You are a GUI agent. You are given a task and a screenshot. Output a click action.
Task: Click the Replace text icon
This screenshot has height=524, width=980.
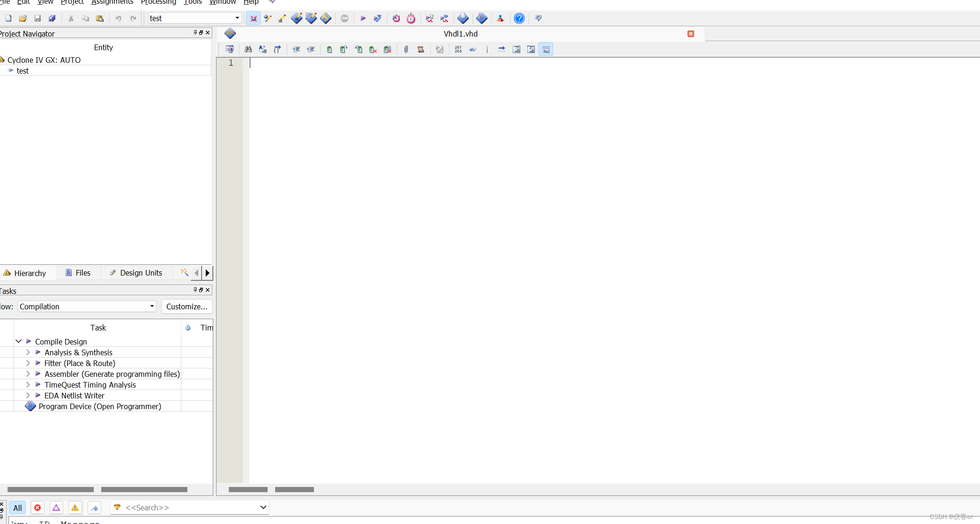tap(263, 49)
